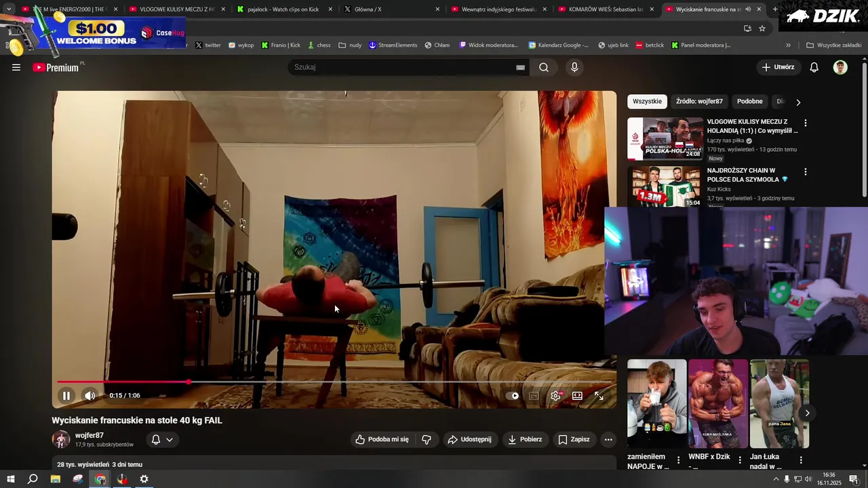The width and height of the screenshot is (868, 488).
Task: Open the account avatar menu
Action: click(840, 67)
